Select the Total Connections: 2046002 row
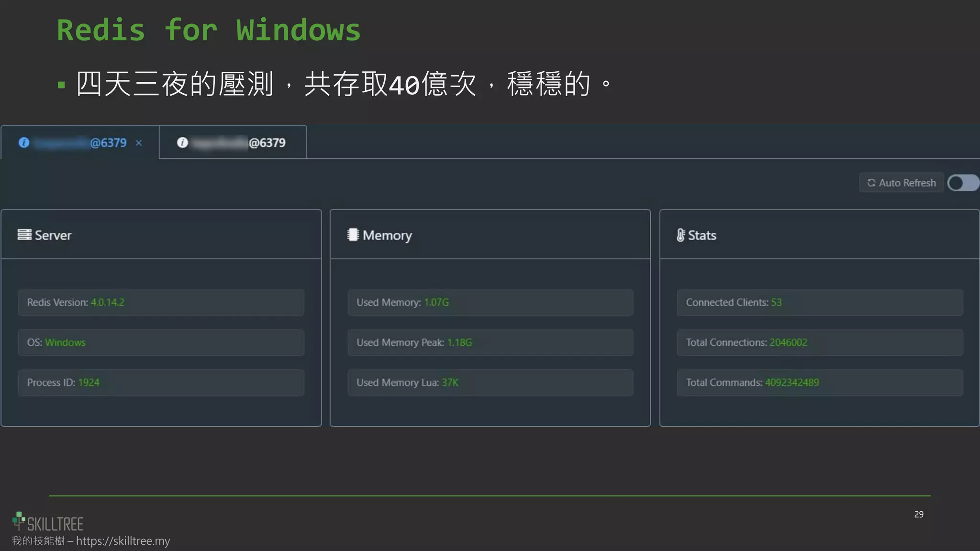The height and width of the screenshot is (551, 980). 820,342
